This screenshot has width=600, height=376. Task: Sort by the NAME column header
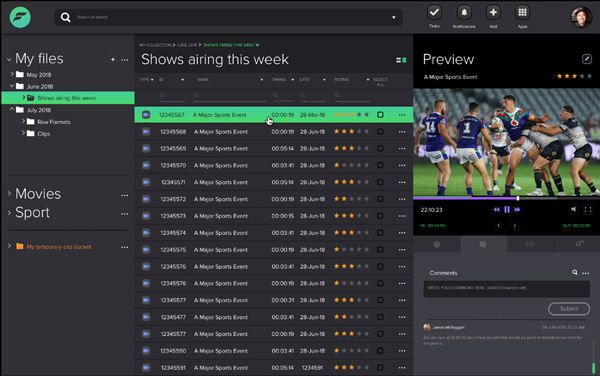(203, 80)
